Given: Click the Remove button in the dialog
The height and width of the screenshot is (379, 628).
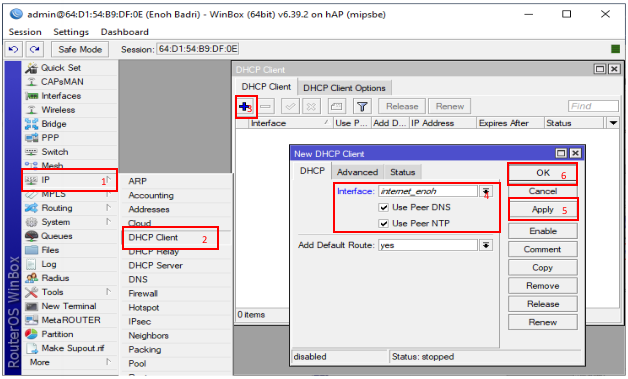Looking at the screenshot, I should pos(543,286).
